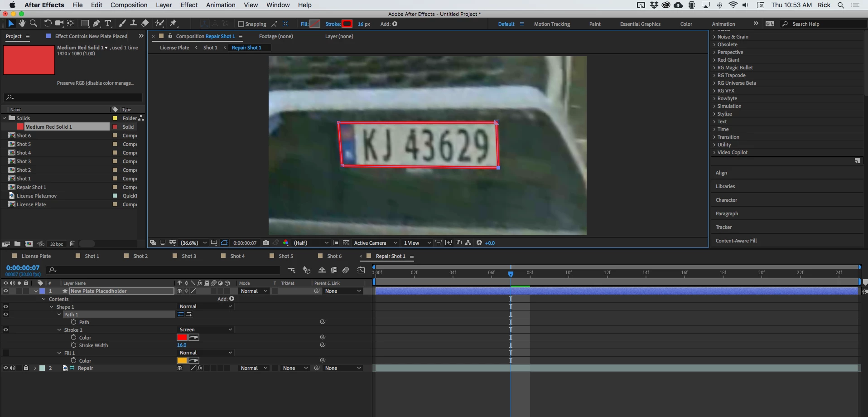Toggle visibility of Path 1
Image resolution: width=868 pixels, height=417 pixels.
5,315
